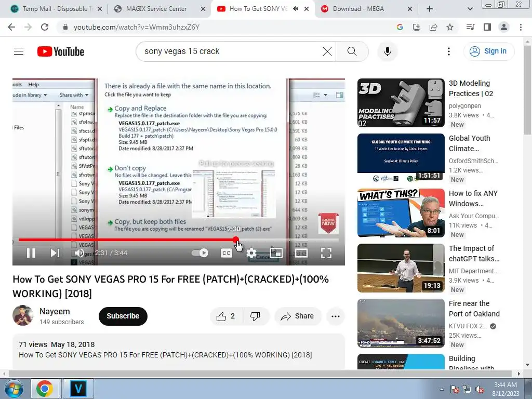Open How to fix ANY Windows video

[401, 212]
